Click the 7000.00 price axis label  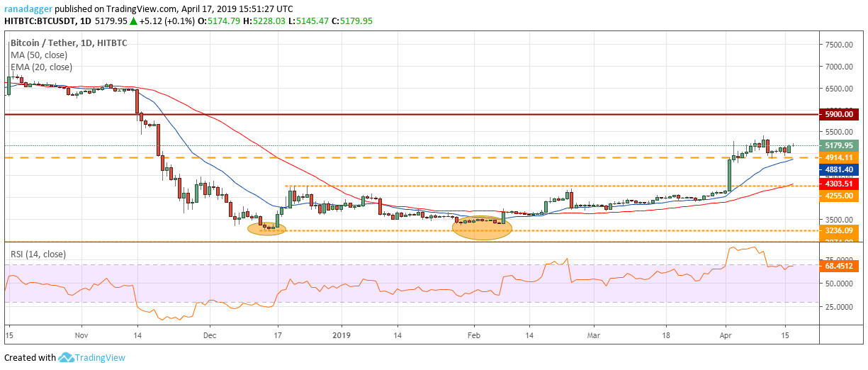[x=838, y=67]
